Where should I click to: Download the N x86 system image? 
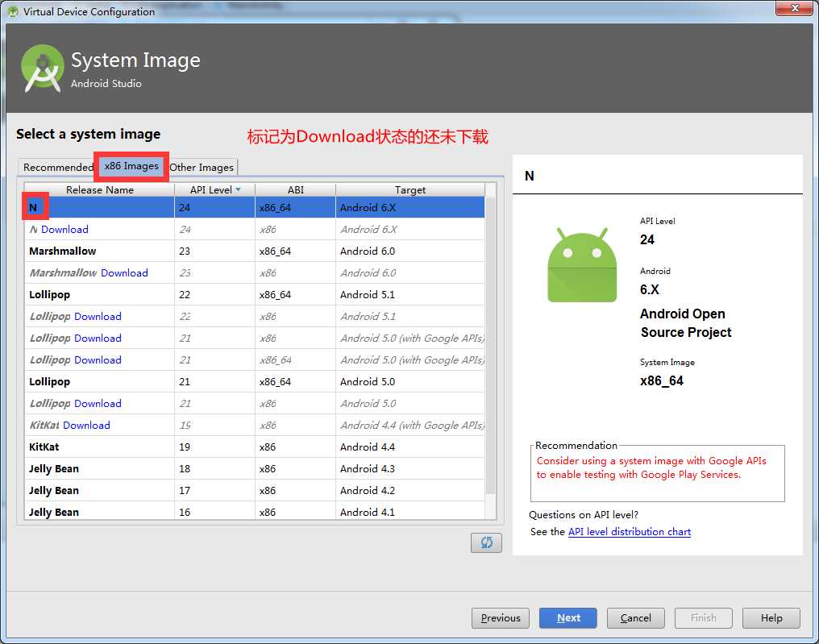(x=64, y=229)
